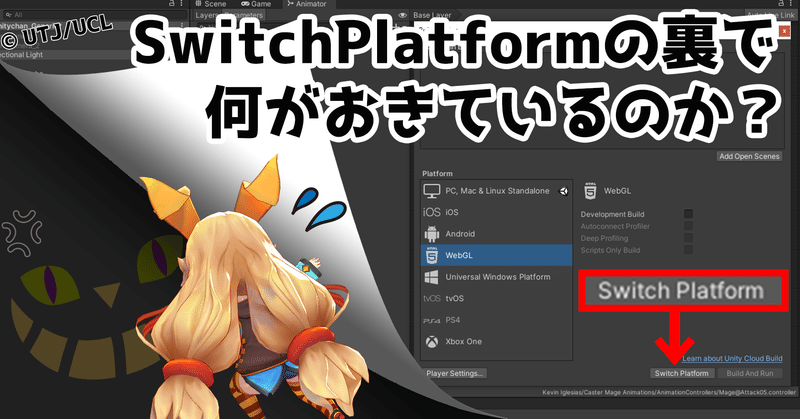Toggle the eye icon in Animator panel

point(403,15)
